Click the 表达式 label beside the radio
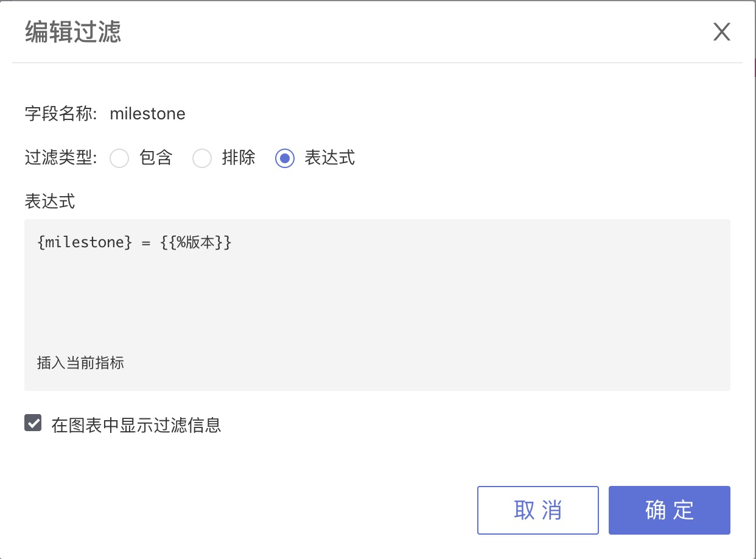Viewport: 756px width, 559px height. 329,158
